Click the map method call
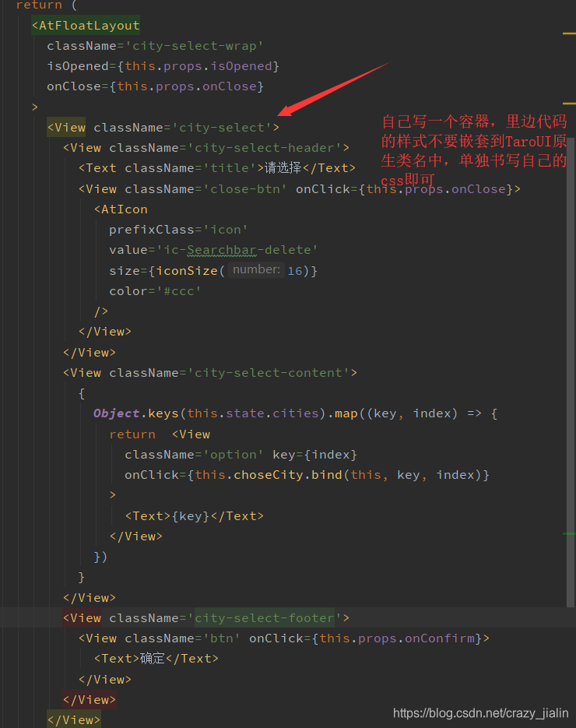 point(346,413)
